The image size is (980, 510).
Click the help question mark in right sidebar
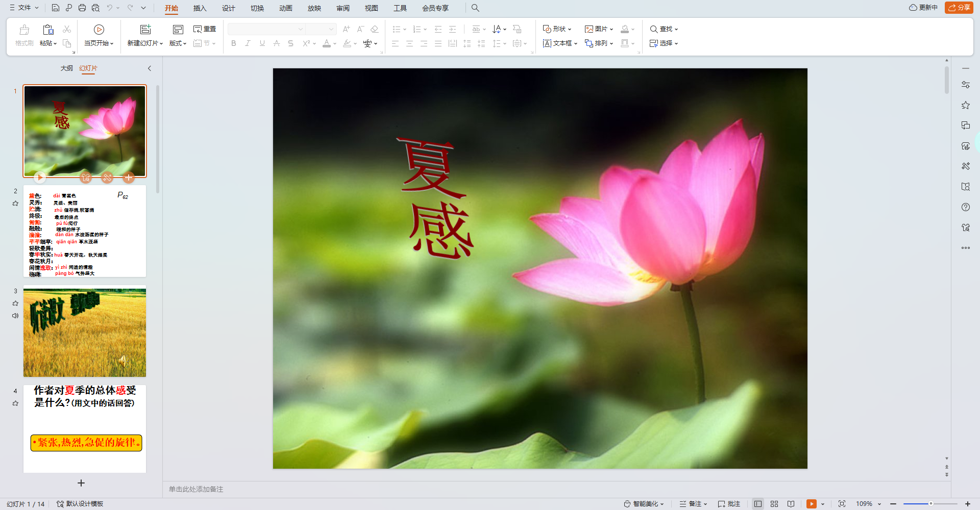point(966,207)
